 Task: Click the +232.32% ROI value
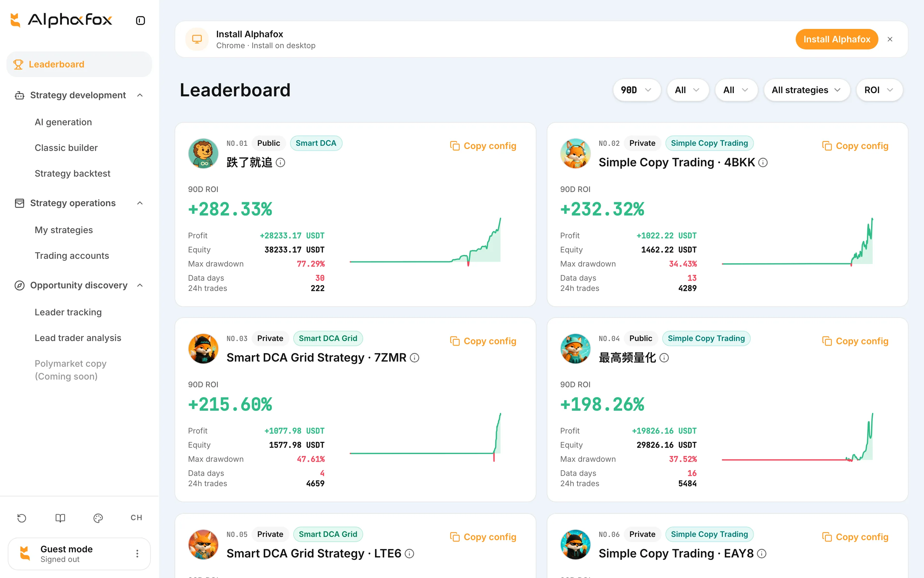pos(602,209)
